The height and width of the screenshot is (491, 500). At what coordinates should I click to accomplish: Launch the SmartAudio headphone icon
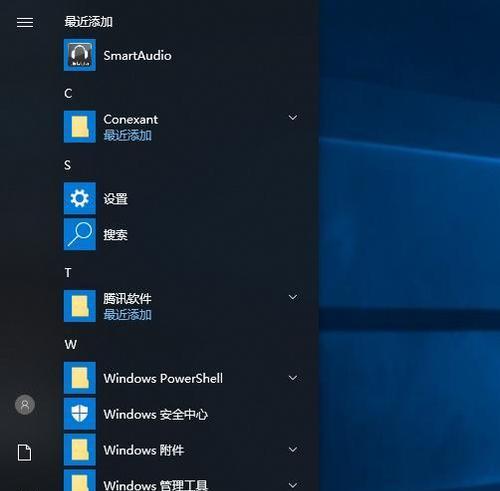(x=80, y=55)
